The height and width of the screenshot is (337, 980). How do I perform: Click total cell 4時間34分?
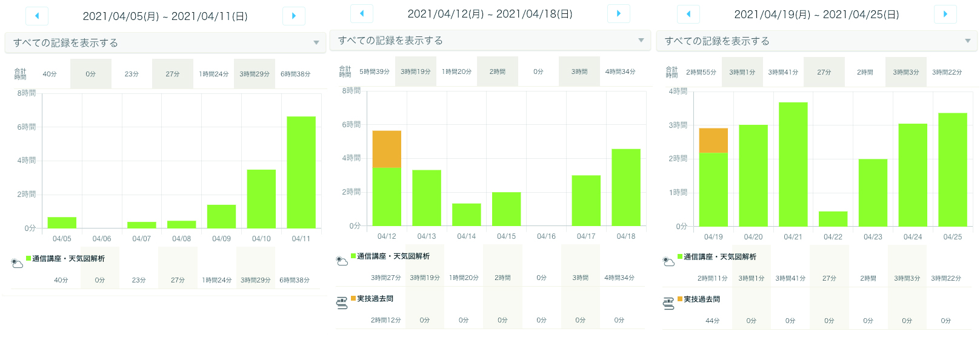click(x=621, y=72)
